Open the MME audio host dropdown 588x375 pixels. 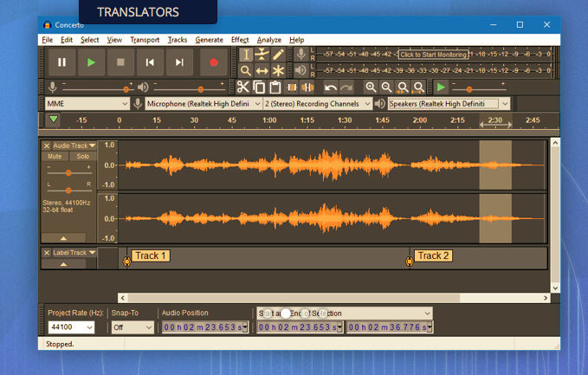point(87,104)
